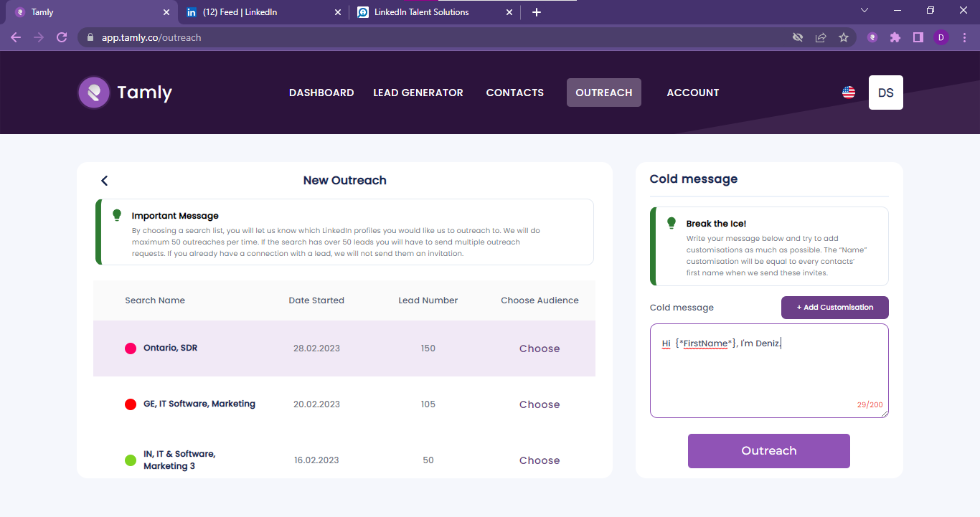Click the pink dot beside Ontario, SDR
The width and height of the screenshot is (980, 517).
pos(131,348)
